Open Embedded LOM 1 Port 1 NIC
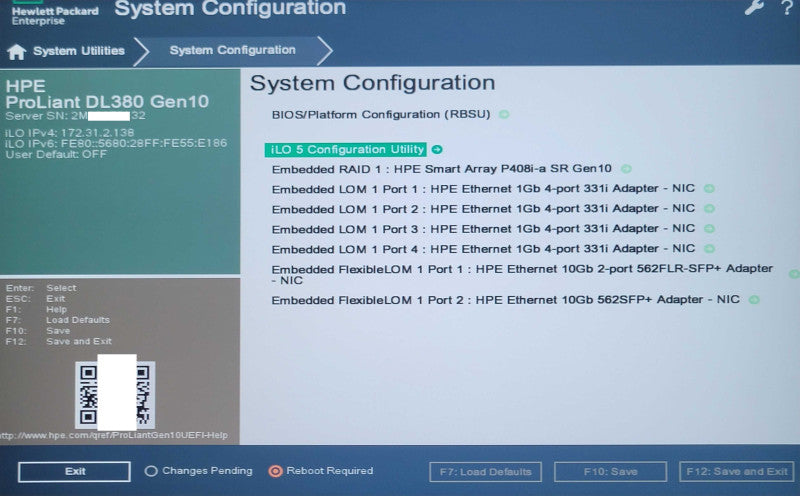The image size is (800, 496). tap(483, 189)
